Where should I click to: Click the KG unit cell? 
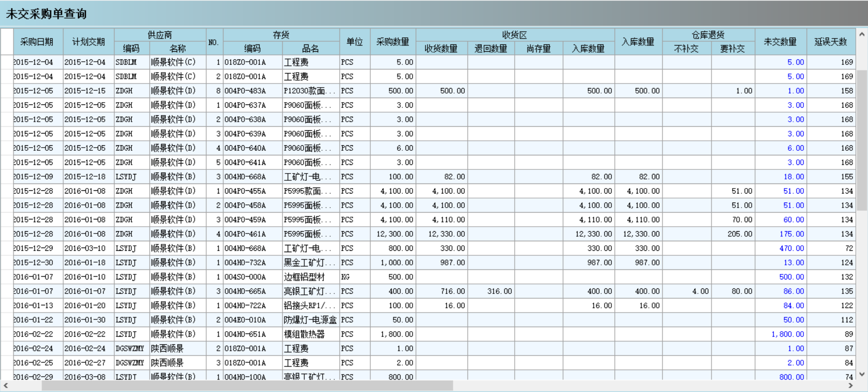tap(355, 277)
